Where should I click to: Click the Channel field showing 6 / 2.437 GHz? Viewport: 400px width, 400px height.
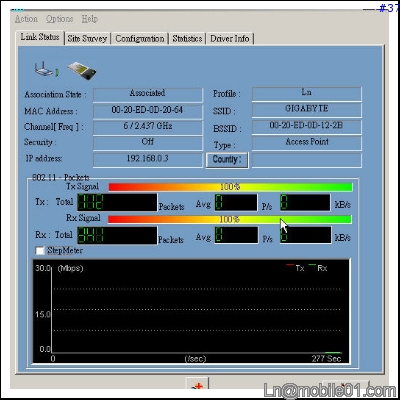pos(148,127)
